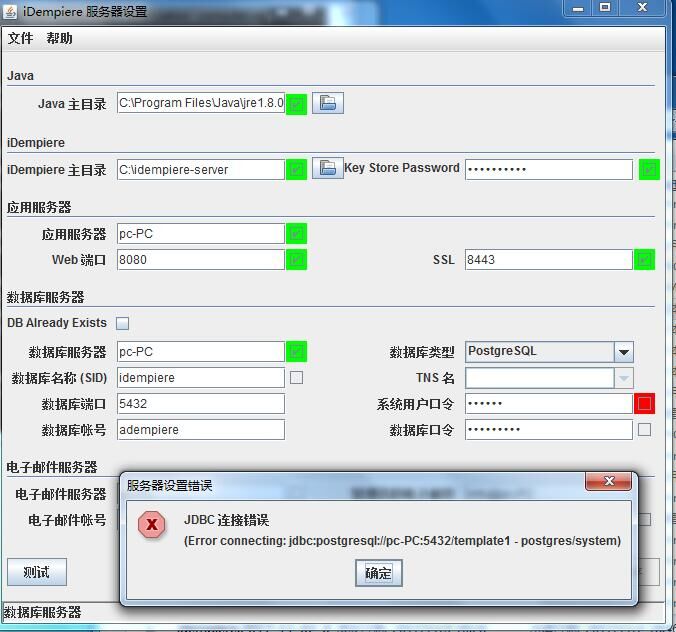Click the 测试 button
676x632 pixels.
point(37,572)
